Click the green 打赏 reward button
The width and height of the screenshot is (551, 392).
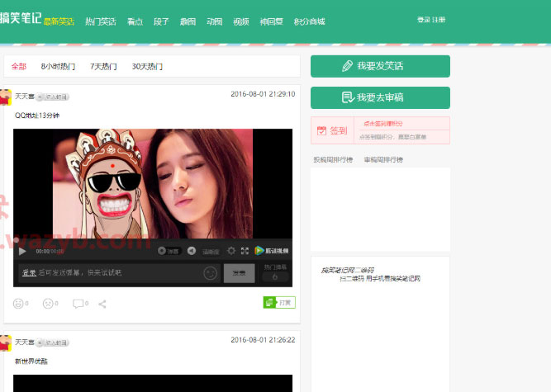[x=278, y=303]
